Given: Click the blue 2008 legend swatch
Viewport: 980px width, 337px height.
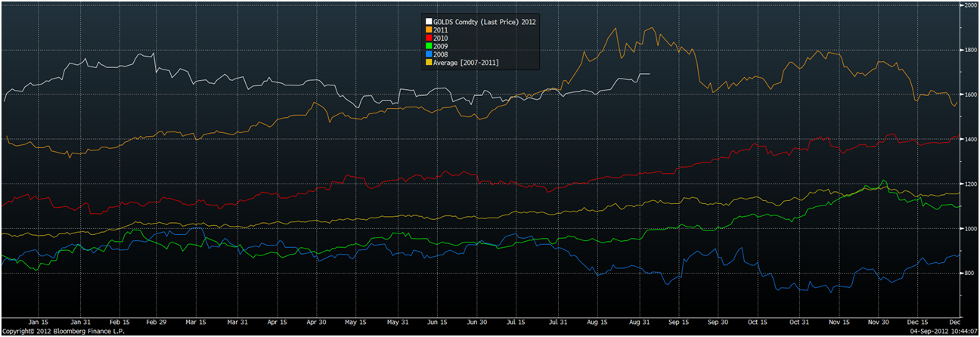Looking at the screenshot, I should tap(429, 54).
